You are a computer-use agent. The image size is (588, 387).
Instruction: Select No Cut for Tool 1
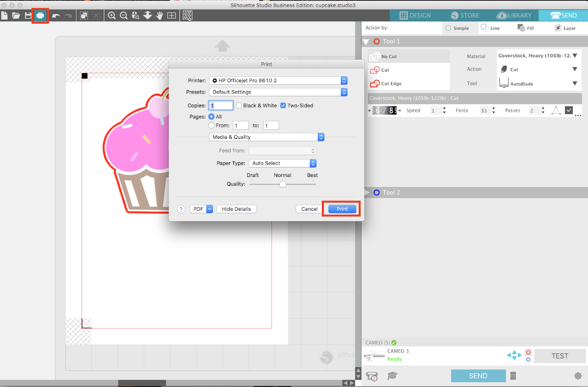pos(388,56)
